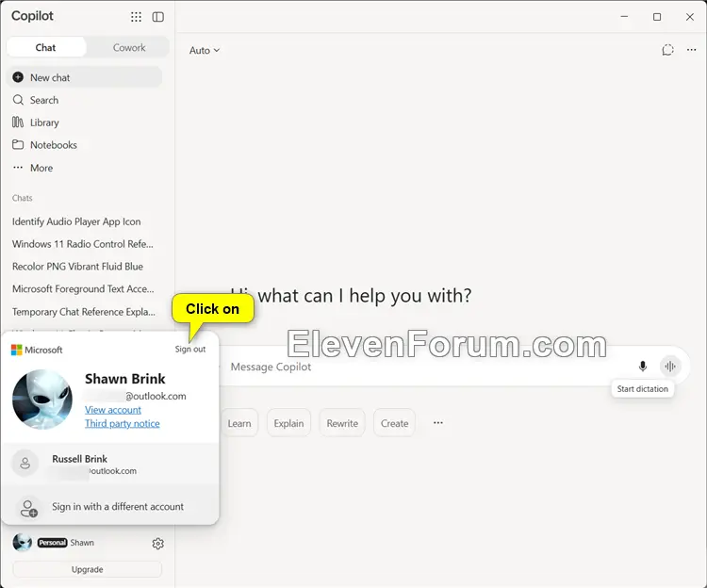This screenshot has width=707, height=588.
Task: Toggle the sidebar panel icon
Action: coord(157,17)
